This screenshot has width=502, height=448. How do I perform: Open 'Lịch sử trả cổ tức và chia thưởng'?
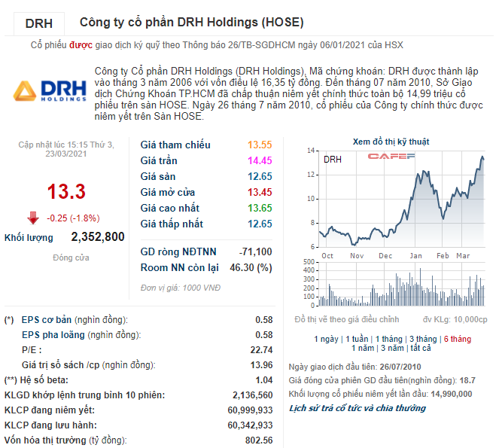coord(357,408)
